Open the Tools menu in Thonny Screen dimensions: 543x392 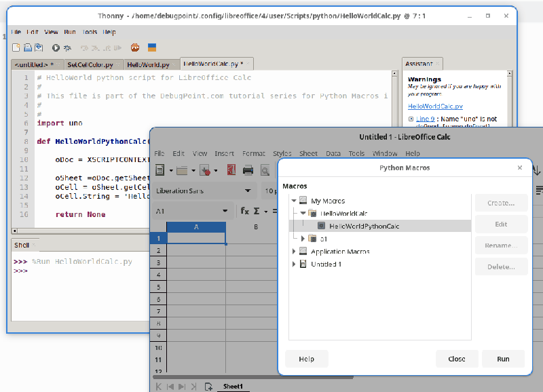pos(90,32)
